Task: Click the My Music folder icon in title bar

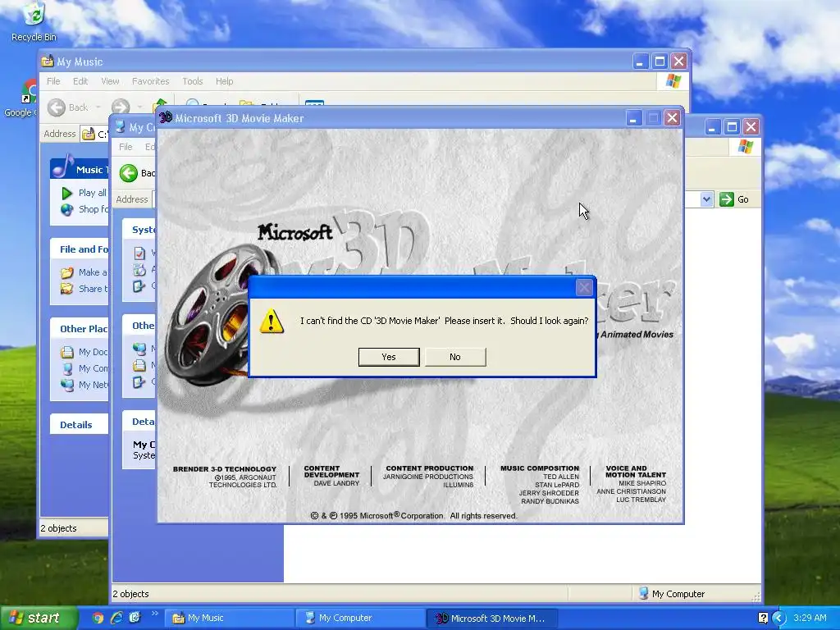Action: (x=47, y=61)
